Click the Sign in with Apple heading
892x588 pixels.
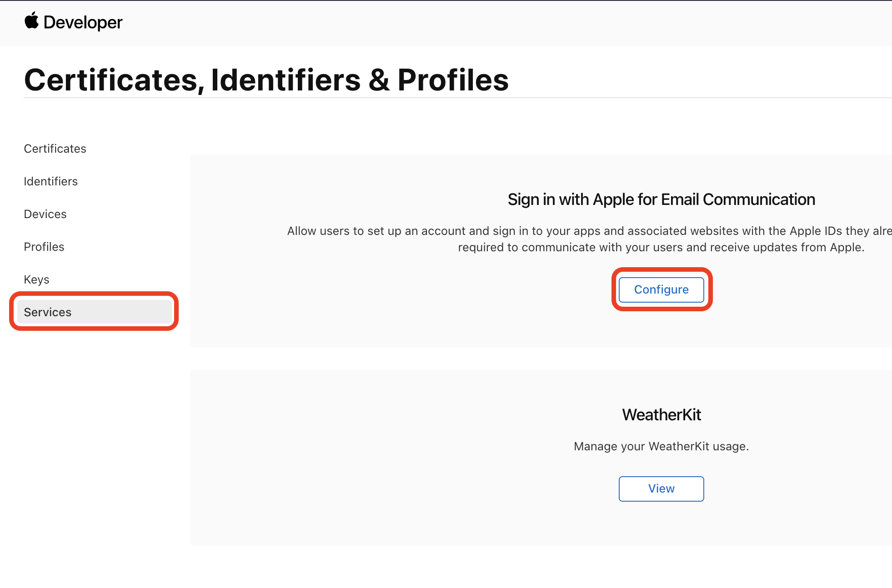point(661,199)
